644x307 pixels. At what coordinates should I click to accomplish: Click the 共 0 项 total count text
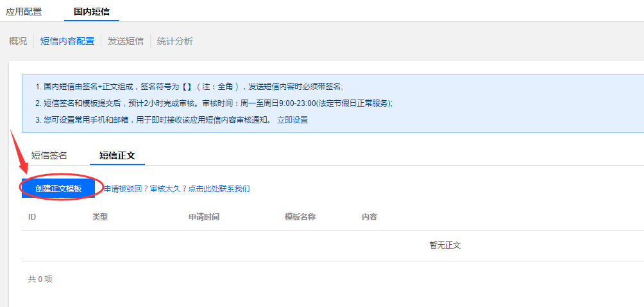tap(40, 279)
